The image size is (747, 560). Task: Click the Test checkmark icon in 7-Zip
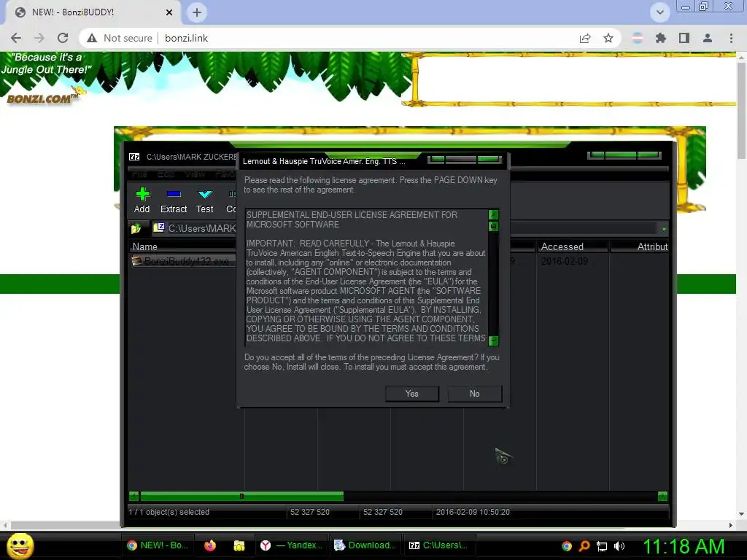[x=205, y=194]
